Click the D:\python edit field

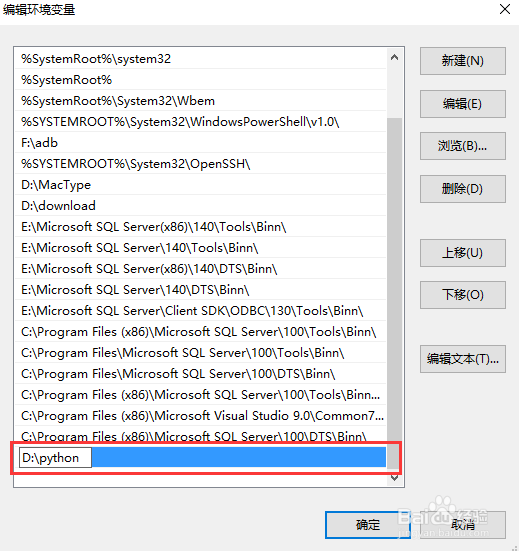tap(55, 458)
